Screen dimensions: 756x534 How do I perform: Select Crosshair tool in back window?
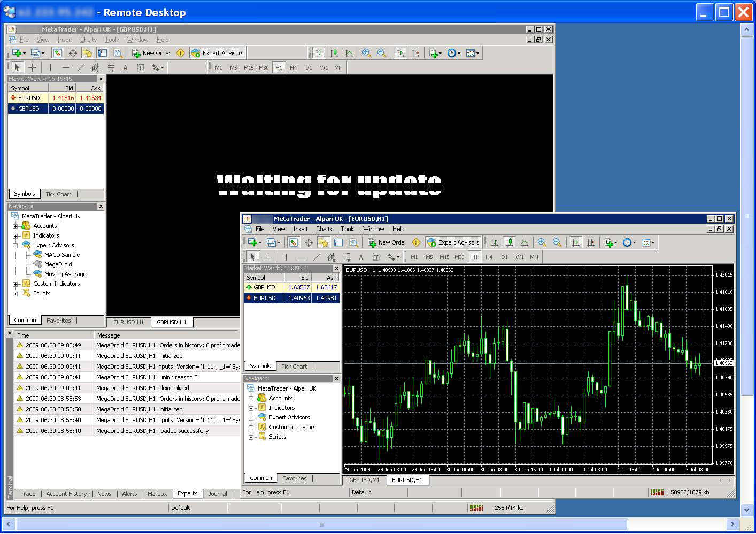coord(33,67)
